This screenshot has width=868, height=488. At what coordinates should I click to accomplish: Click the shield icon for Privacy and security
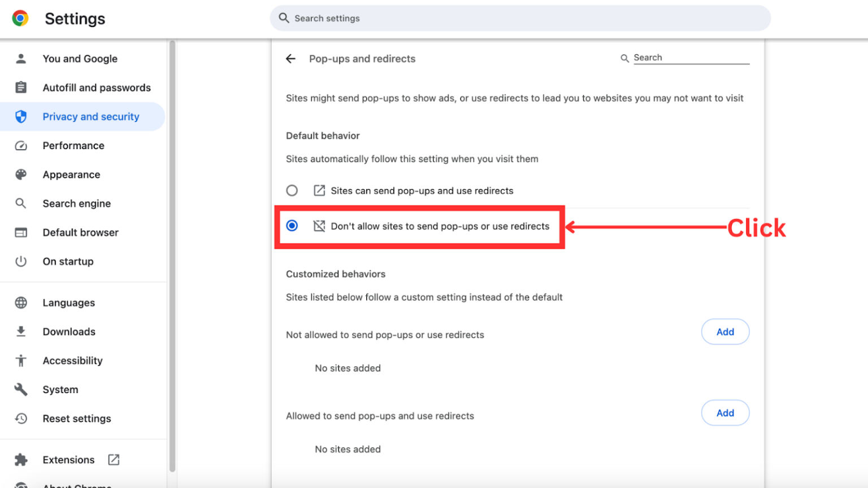click(21, 116)
